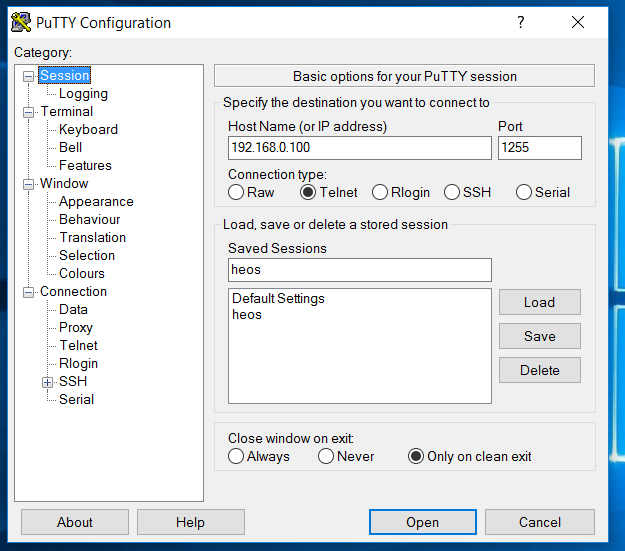Choose the SSH connection type
The image size is (625, 551).
point(452,192)
